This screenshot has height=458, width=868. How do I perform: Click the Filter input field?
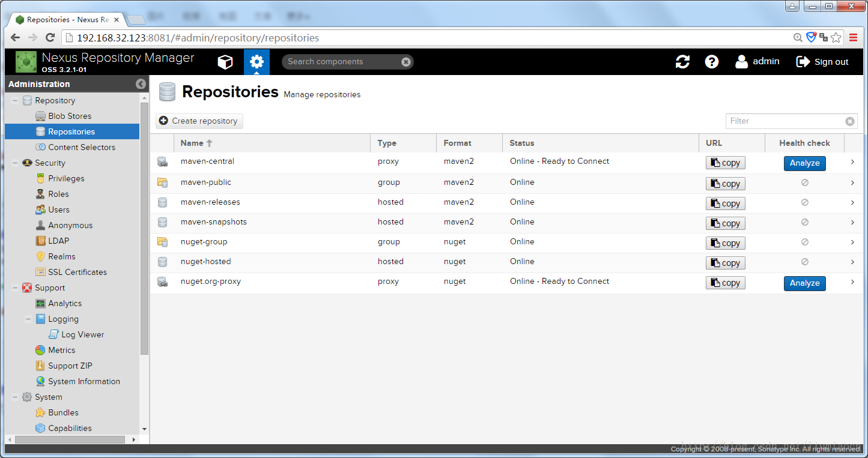click(x=786, y=121)
